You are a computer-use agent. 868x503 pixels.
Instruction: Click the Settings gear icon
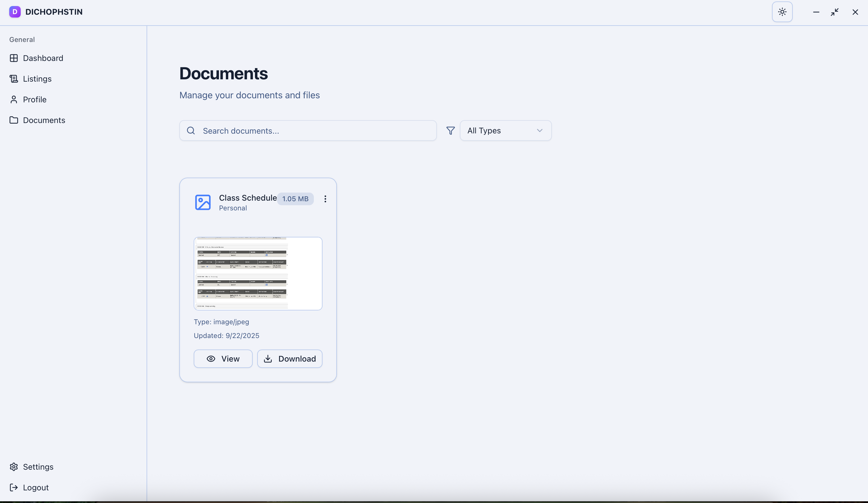pos(14,467)
